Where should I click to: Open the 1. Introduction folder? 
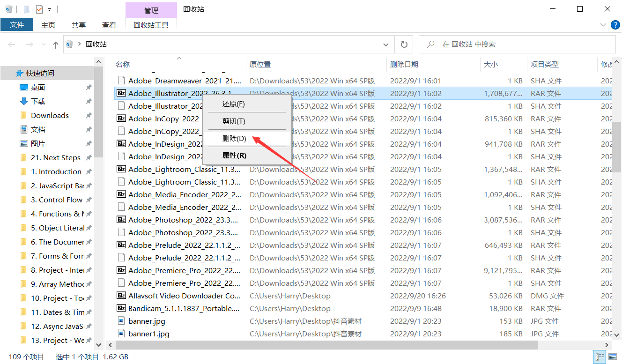(56, 171)
